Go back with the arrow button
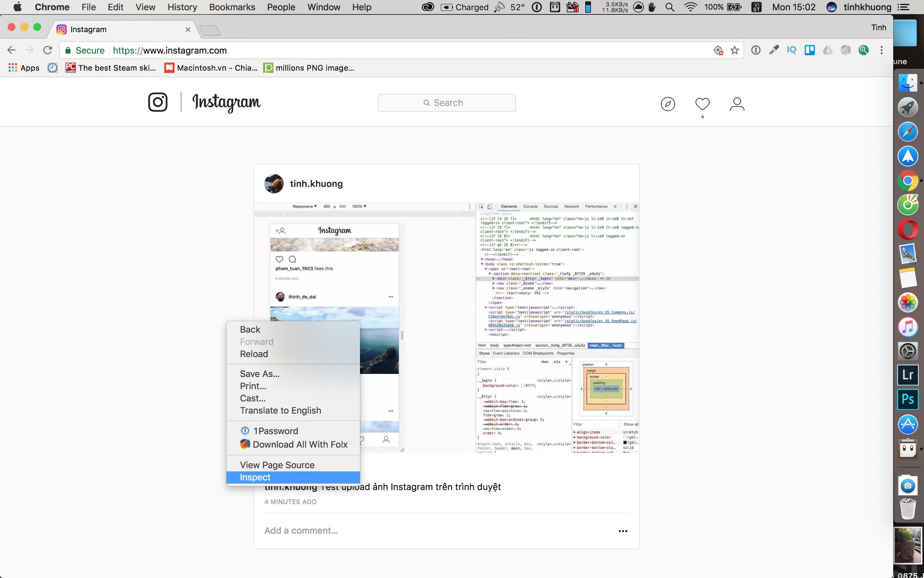The height and width of the screenshot is (578, 924). (x=12, y=50)
